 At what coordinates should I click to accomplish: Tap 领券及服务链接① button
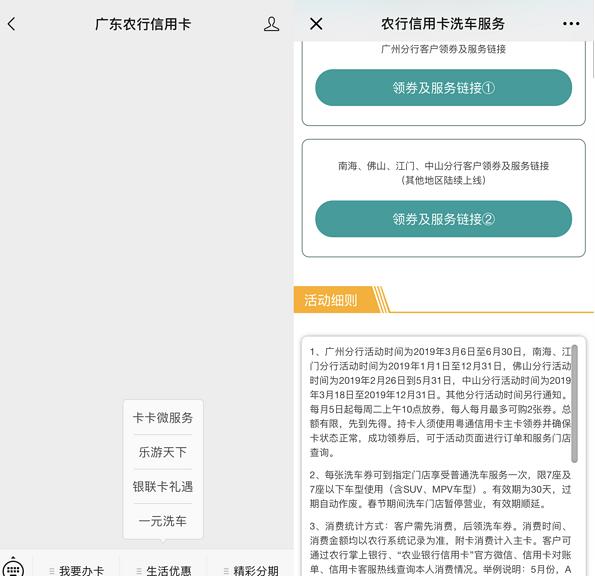443,88
